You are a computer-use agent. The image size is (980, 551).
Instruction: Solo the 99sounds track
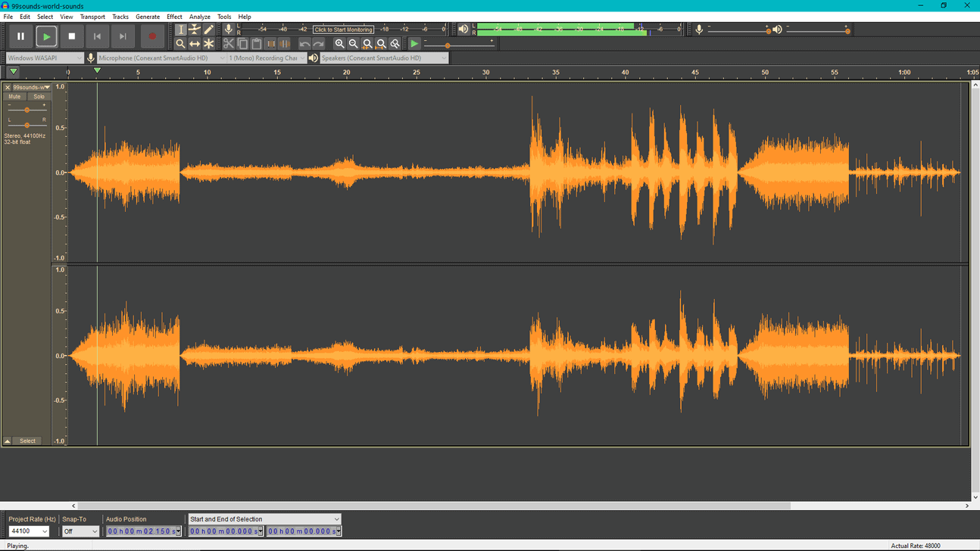[39, 97]
